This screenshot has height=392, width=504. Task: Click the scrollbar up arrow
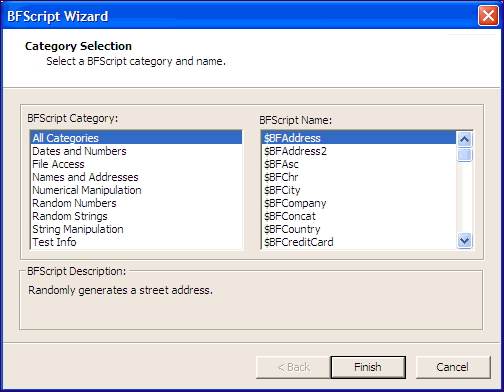coord(464,139)
